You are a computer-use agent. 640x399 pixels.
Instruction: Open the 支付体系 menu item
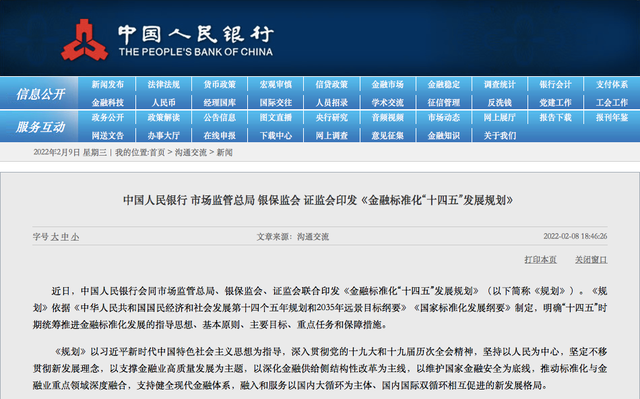[x=611, y=84]
